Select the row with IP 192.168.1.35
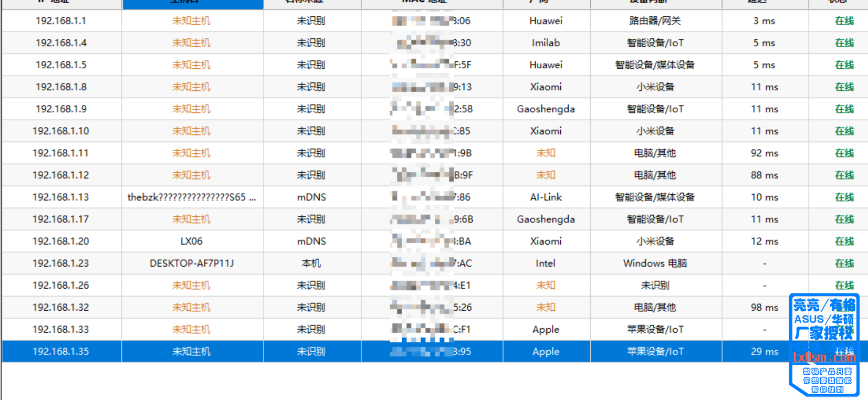Image resolution: width=868 pixels, height=400 pixels. [434, 351]
